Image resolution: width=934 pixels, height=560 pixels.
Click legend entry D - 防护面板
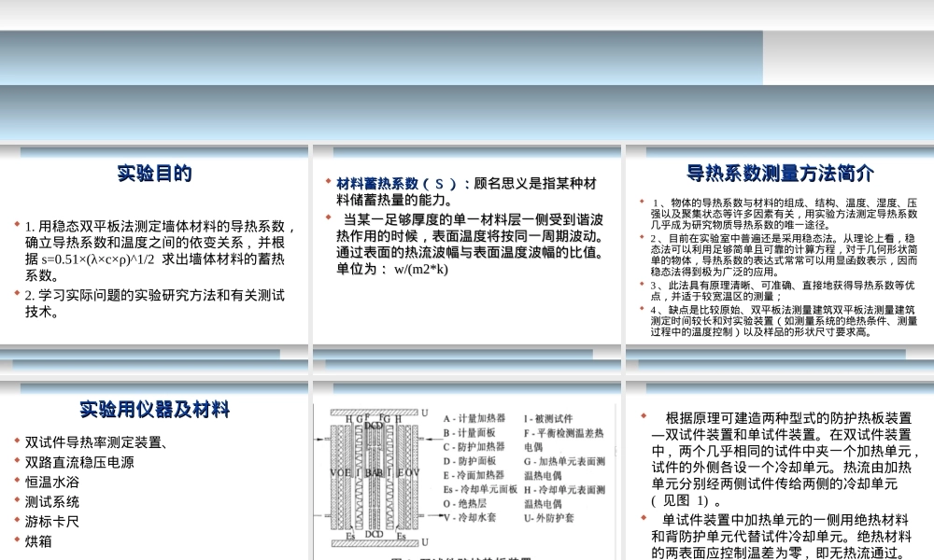[470, 461]
